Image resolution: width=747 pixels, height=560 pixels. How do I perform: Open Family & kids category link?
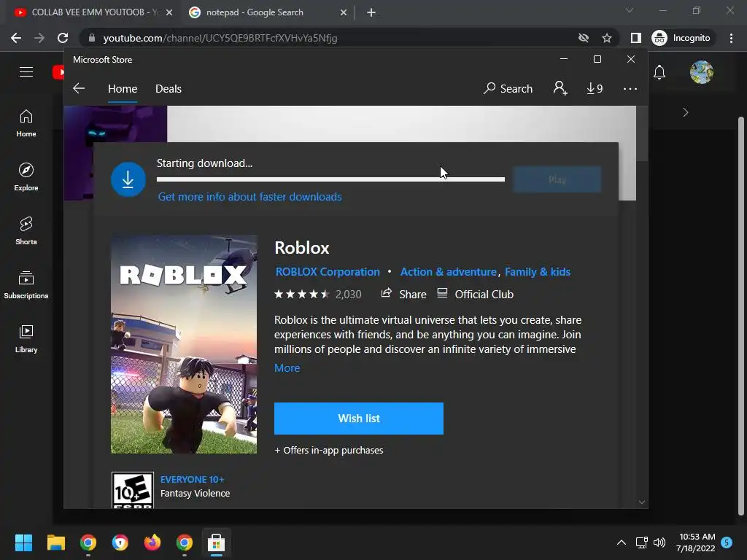(x=538, y=271)
